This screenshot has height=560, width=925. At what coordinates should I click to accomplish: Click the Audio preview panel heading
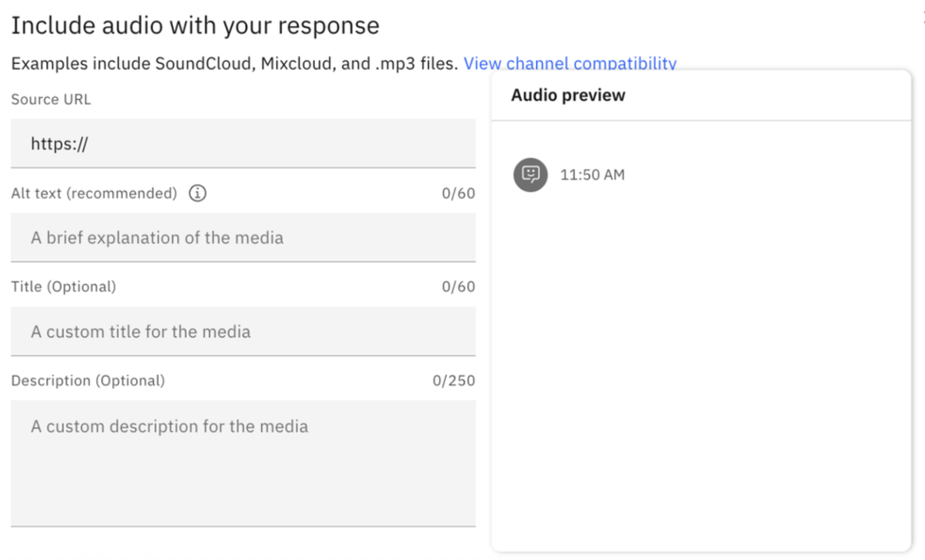(568, 95)
